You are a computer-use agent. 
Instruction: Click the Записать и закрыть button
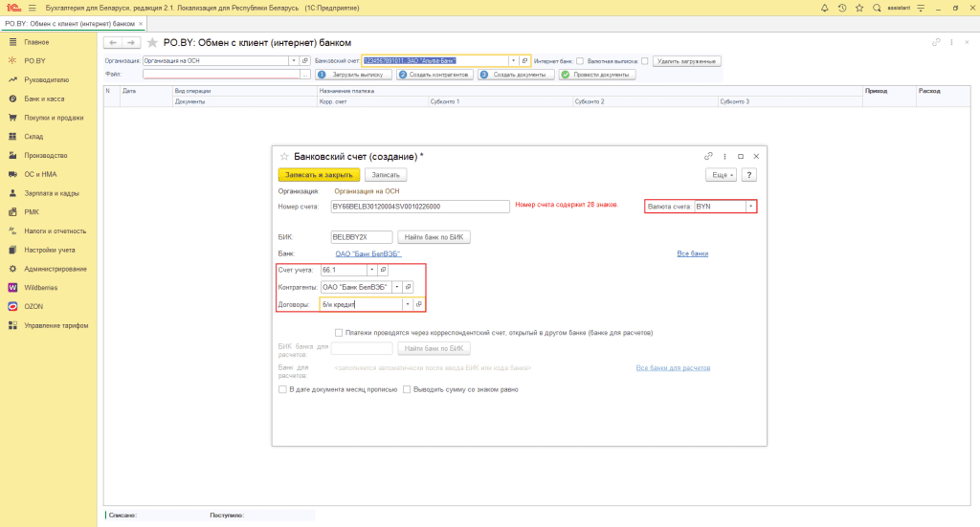318,175
